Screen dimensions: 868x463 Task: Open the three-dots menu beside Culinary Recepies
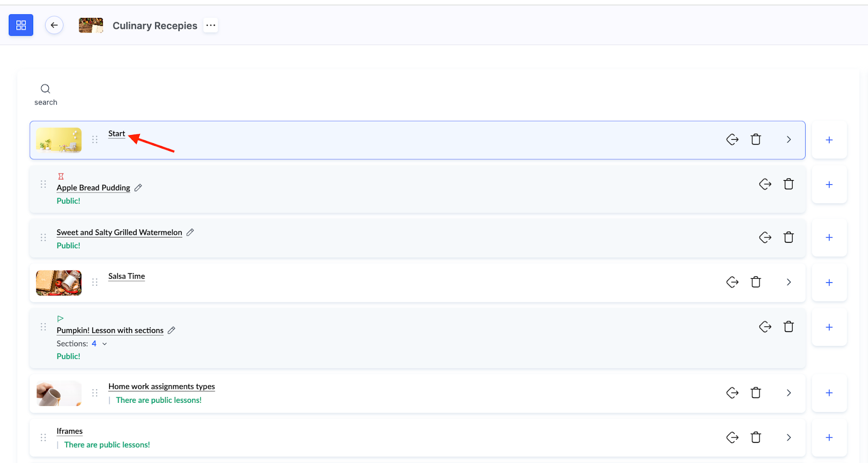tap(211, 25)
